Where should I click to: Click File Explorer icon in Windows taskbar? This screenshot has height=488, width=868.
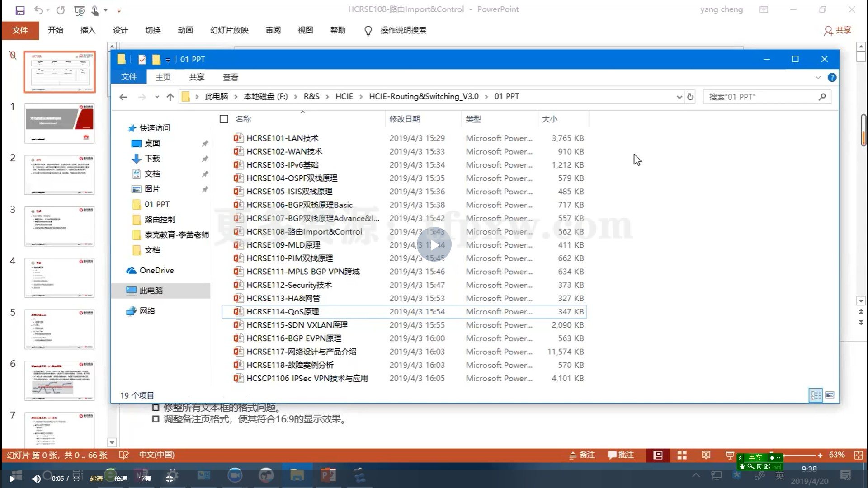[x=297, y=475]
